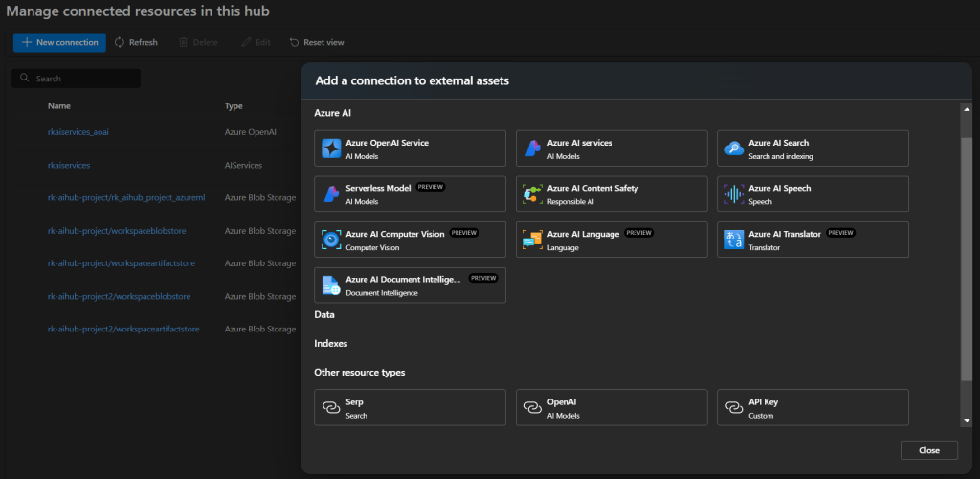Click the Azure AI Computer Vision icon
This screenshot has height=479, width=980.
point(331,239)
